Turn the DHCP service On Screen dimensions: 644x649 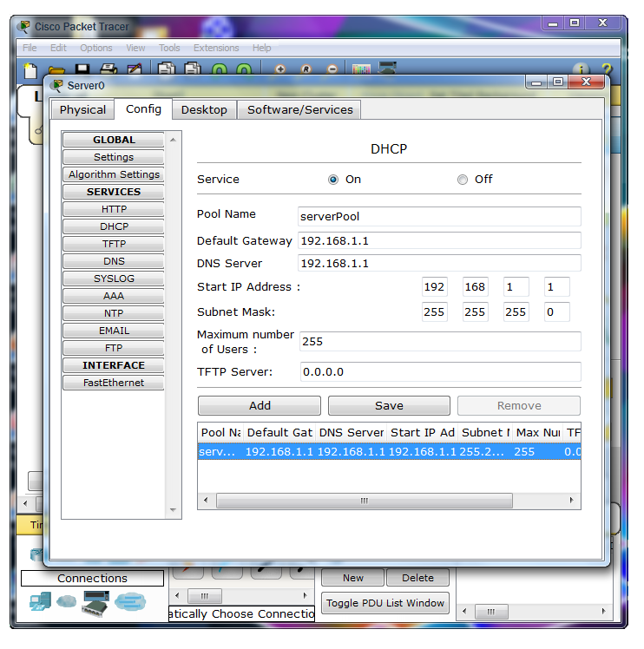tap(333, 180)
